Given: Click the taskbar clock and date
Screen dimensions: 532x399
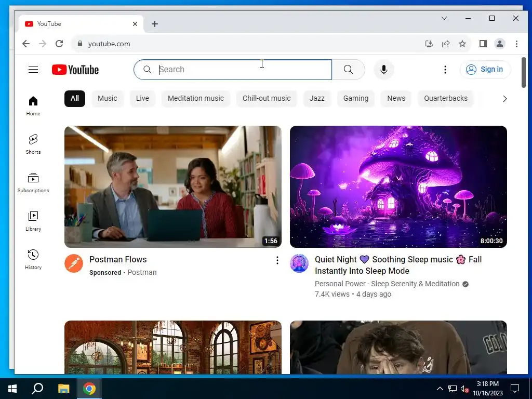Looking at the screenshot, I should point(488,389).
